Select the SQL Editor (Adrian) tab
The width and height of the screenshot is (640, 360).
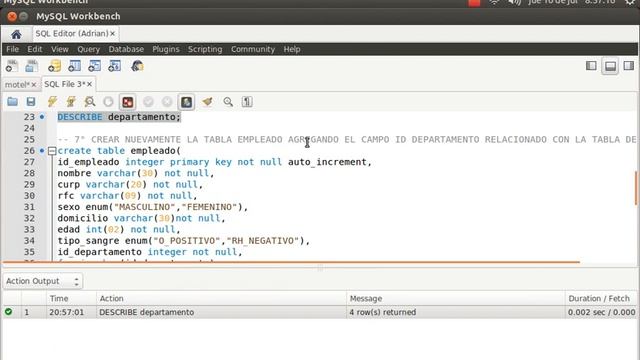point(72,33)
